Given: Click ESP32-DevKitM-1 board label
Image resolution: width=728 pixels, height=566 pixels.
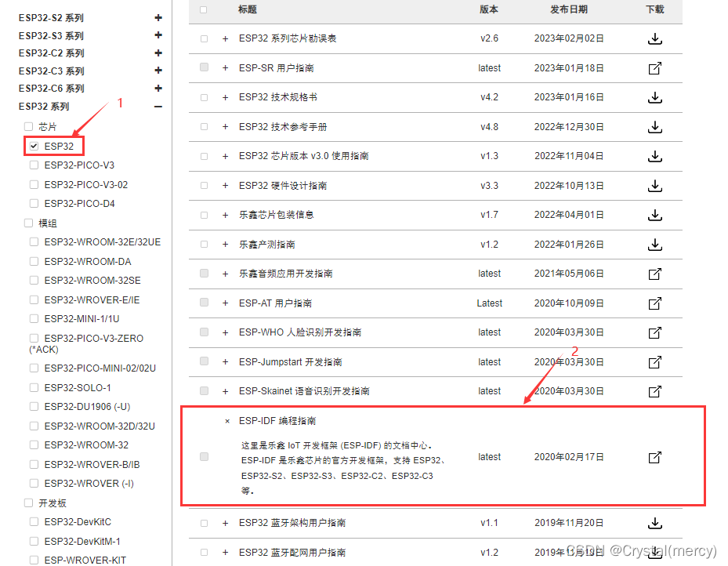Looking at the screenshot, I should point(82,542).
